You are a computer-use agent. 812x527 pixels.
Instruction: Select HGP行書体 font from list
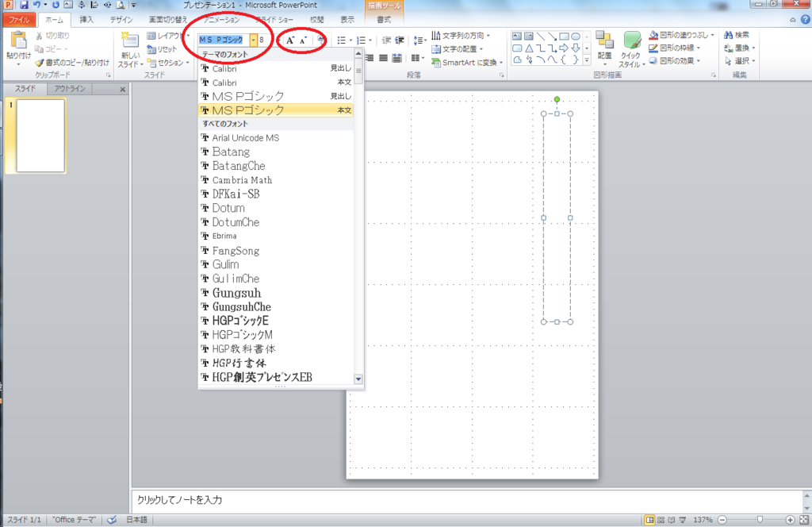click(x=276, y=363)
